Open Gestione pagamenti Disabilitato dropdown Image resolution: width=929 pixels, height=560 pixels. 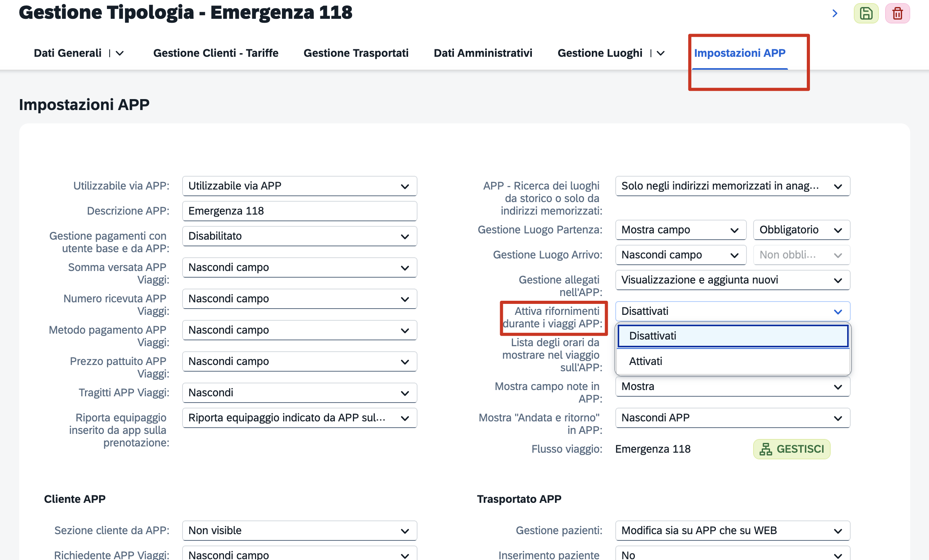tap(299, 236)
